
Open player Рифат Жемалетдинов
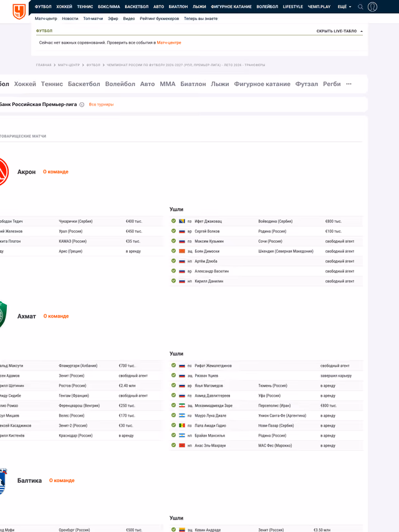[213, 365]
